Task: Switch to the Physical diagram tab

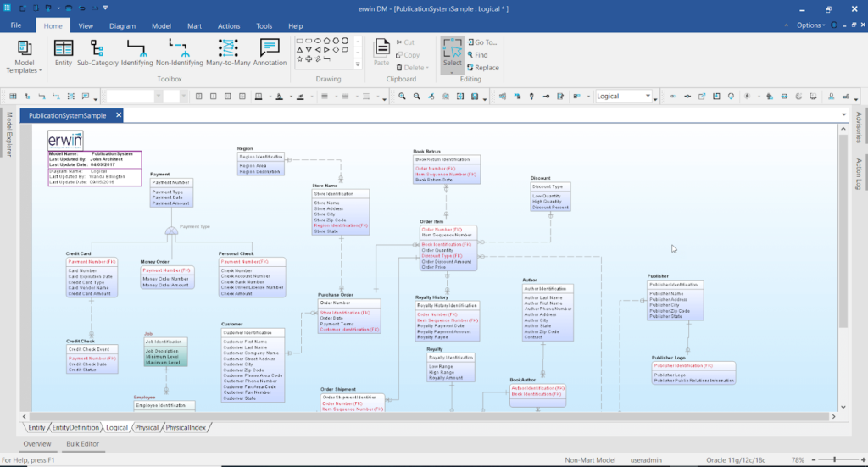Action: click(x=146, y=428)
